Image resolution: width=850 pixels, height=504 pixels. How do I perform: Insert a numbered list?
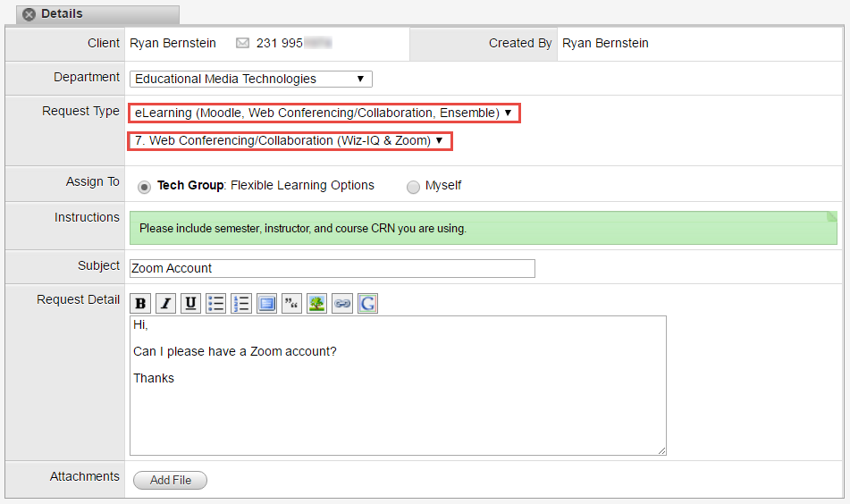click(241, 304)
